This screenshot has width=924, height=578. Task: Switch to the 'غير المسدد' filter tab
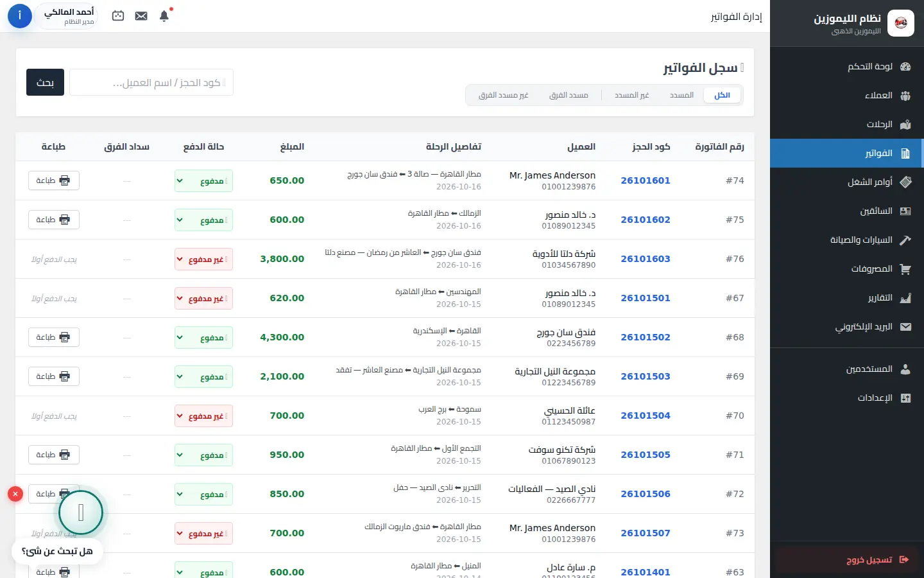pos(631,95)
